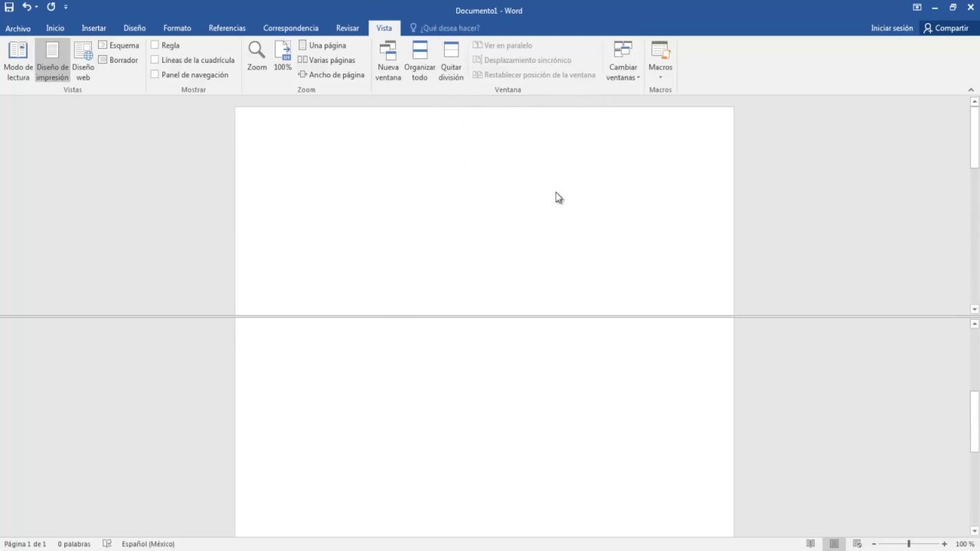Switch to the Revisar tab
This screenshot has width=980, height=551.
(x=347, y=28)
